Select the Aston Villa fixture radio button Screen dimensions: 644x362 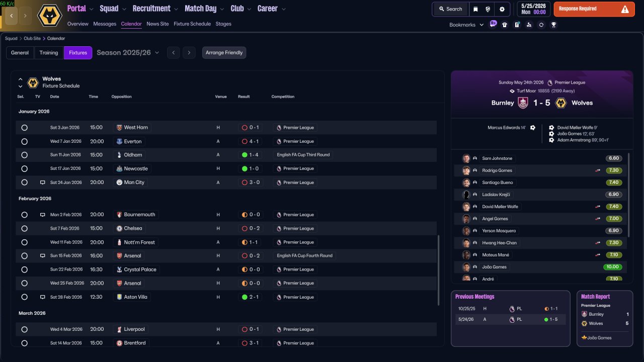point(24,297)
